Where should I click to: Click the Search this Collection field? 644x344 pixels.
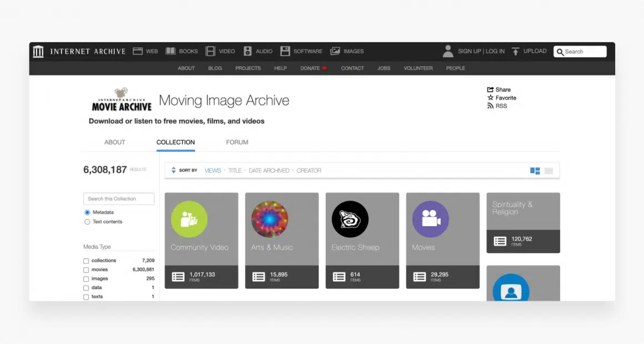(x=119, y=198)
